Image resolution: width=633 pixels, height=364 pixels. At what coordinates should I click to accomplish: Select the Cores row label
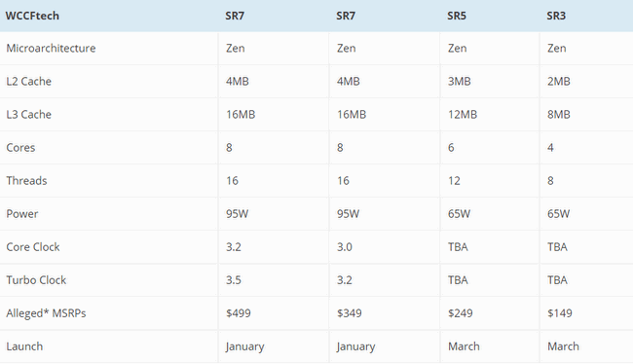[x=20, y=147]
